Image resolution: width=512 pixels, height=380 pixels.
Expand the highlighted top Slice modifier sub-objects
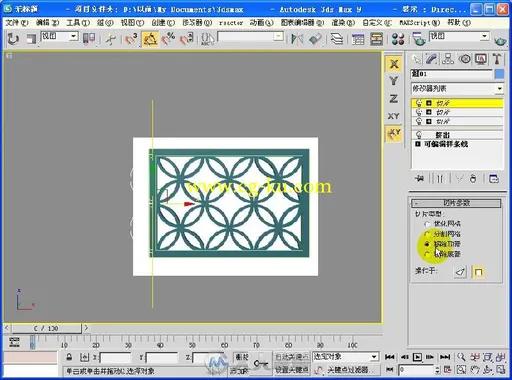[429, 103]
